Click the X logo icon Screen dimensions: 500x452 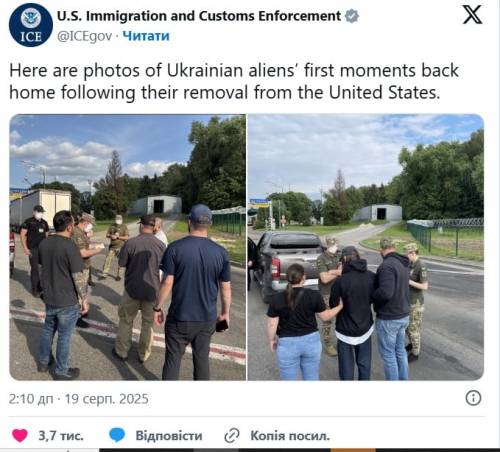pos(472,15)
